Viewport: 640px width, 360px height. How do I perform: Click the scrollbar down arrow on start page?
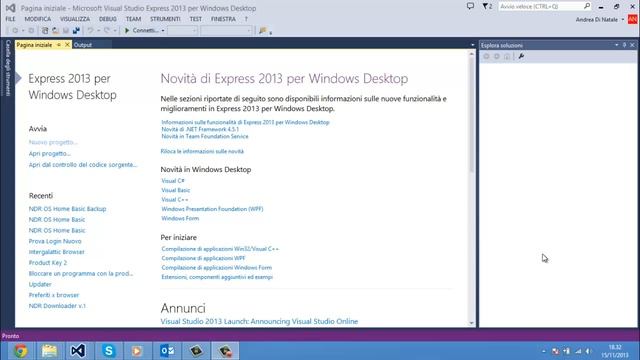tap(471, 323)
